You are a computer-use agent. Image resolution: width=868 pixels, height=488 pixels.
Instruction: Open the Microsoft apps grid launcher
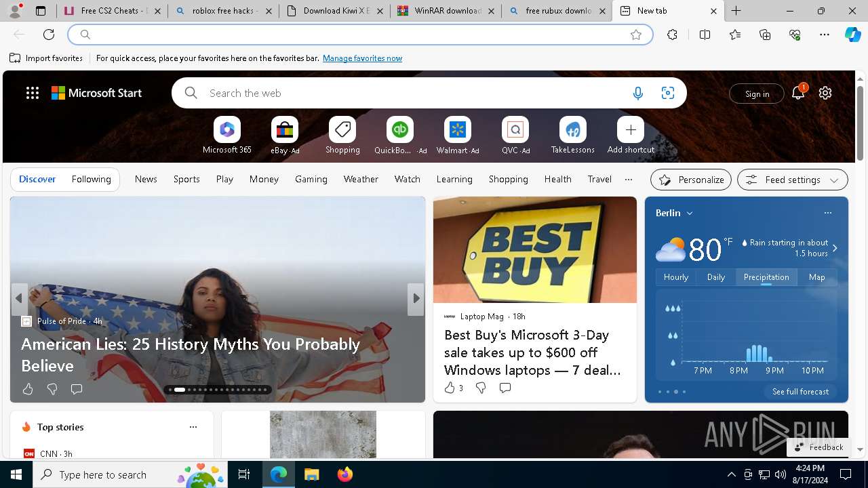pos(33,93)
